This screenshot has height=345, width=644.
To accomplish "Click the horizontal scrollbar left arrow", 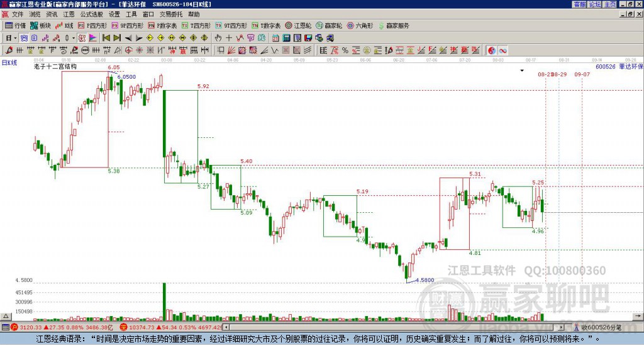I will (x=226, y=327).
